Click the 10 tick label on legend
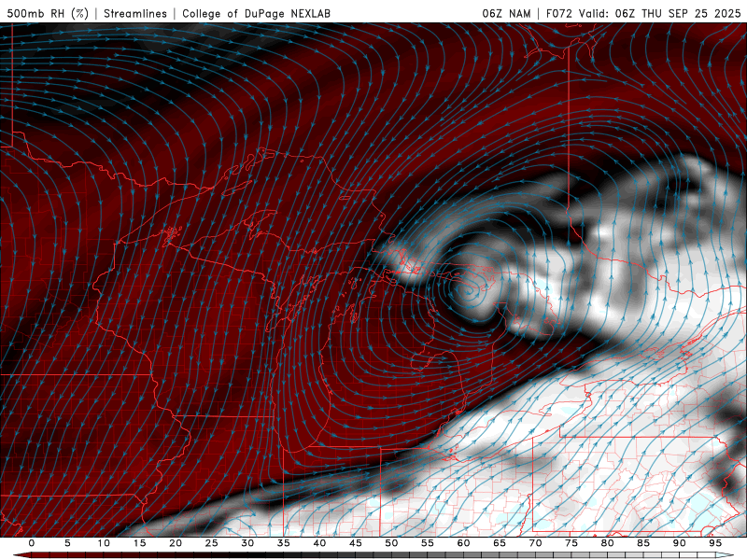The height and width of the screenshot is (560, 747). coord(104,543)
